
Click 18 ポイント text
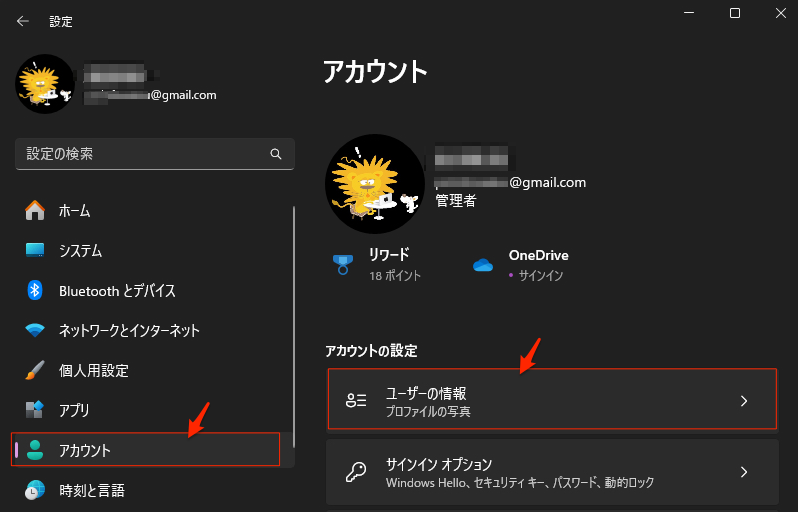395,275
